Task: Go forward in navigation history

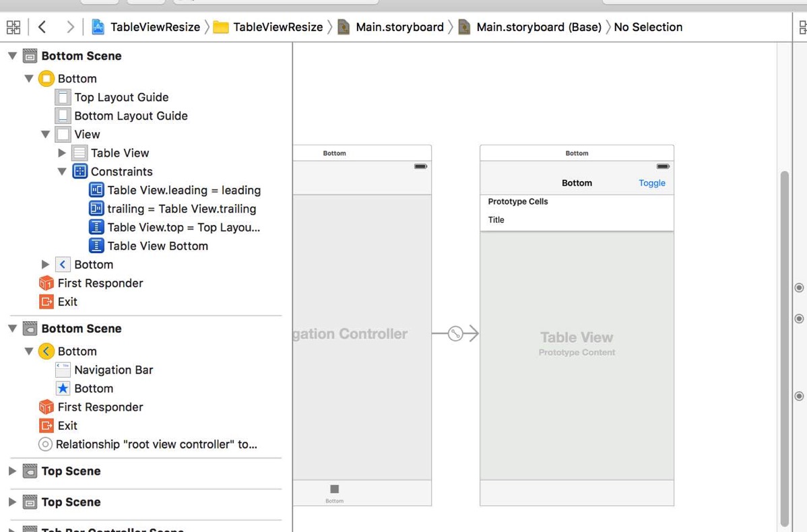Action: [x=70, y=27]
